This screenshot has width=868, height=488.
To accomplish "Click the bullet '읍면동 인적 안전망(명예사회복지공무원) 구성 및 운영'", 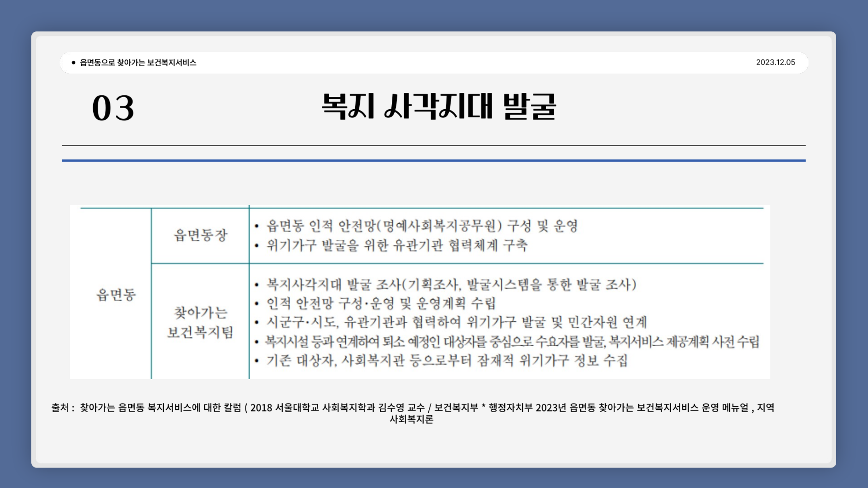I will tap(422, 226).
